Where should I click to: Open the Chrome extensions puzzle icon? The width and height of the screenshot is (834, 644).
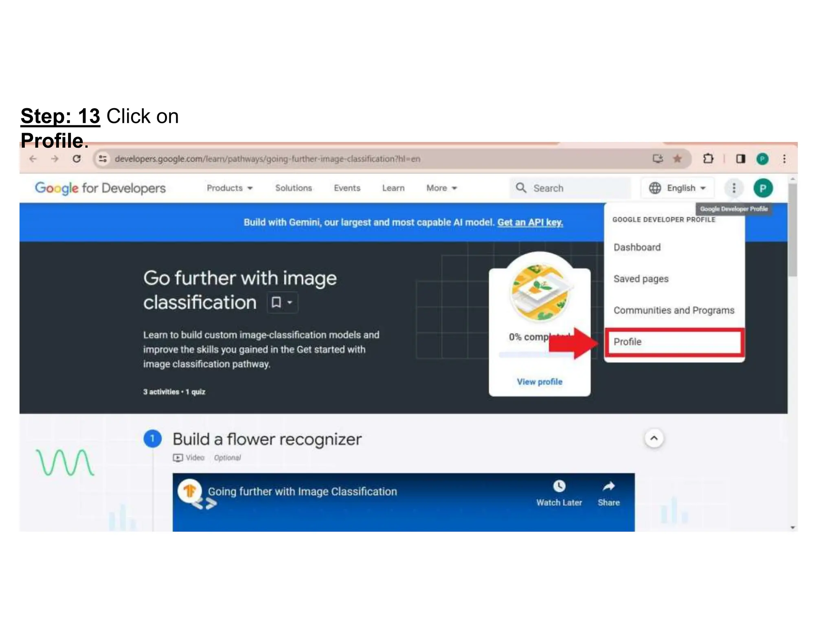point(708,159)
